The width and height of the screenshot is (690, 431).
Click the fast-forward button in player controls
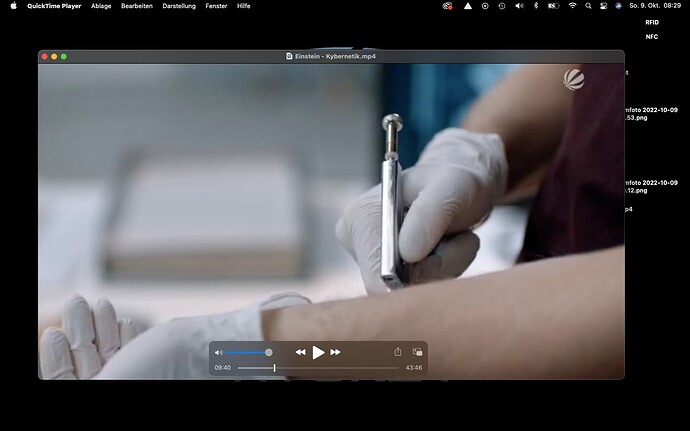(x=335, y=352)
